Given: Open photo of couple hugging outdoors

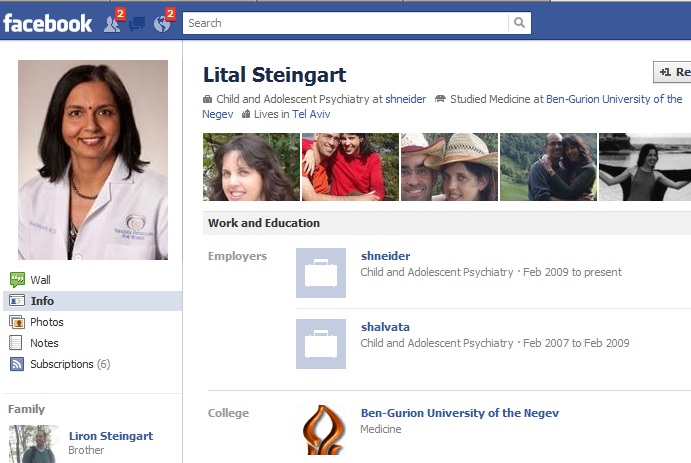Looking at the screenshot, I should pyautogui.click(x=548, y=167).
